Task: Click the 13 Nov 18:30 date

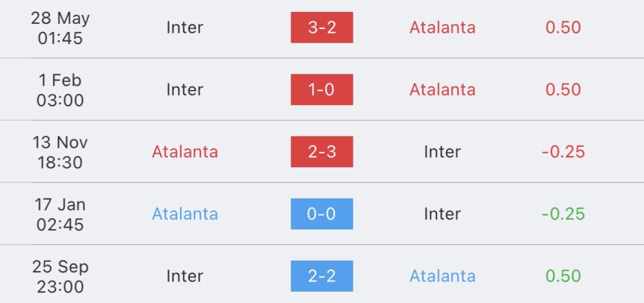Action: pyautogui.click(x=60, y=151)
